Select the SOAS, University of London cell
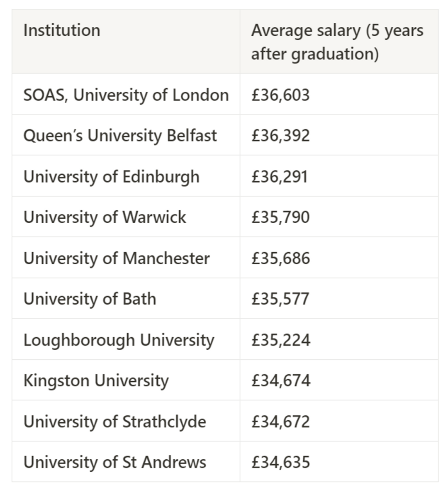This screenshot has width=448, height=490. tap(126, 95)
